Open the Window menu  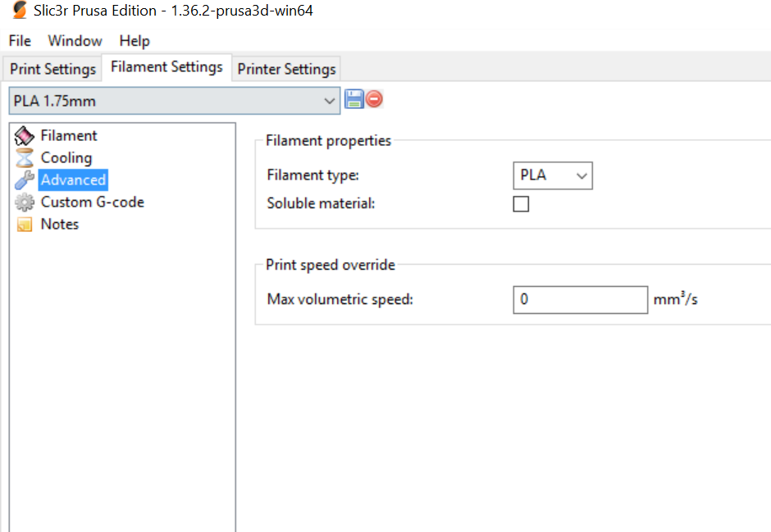click(75, 41)
